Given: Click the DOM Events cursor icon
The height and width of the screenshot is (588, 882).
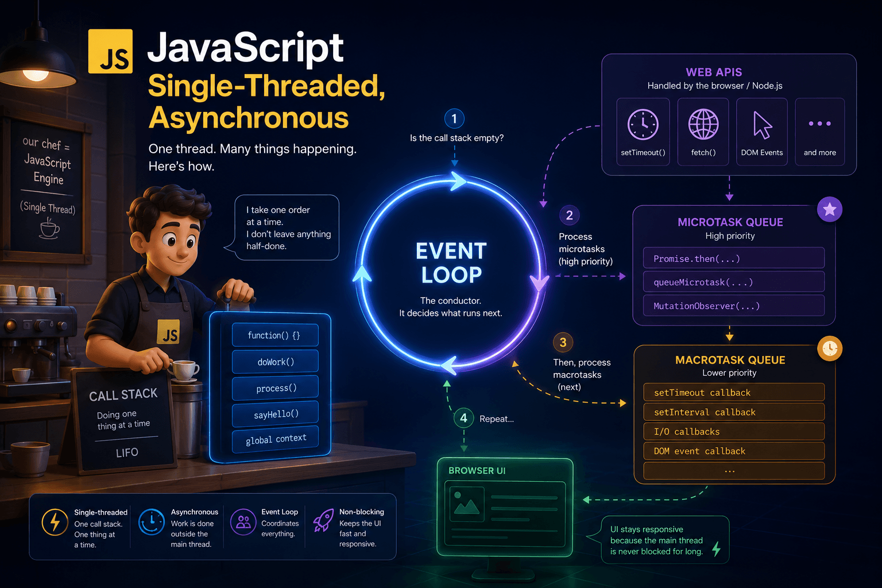Looking at the screenshot, I should (762, 125).
